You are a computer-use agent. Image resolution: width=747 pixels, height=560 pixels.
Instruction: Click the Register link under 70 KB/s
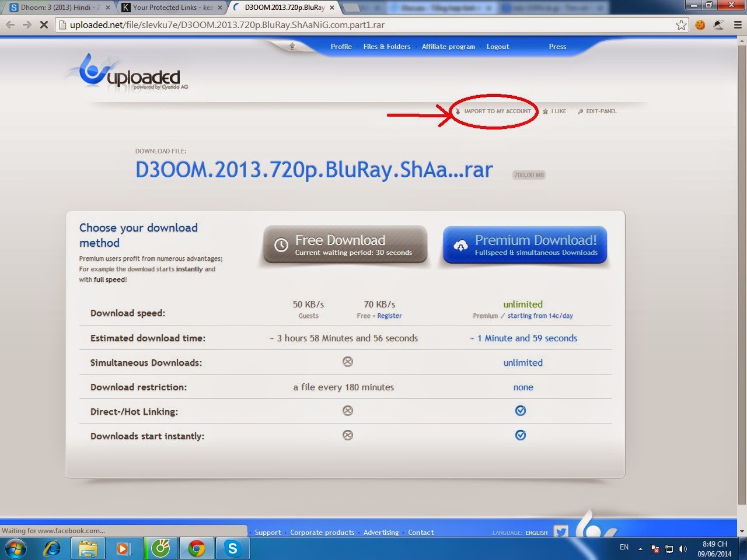point(389,316)
